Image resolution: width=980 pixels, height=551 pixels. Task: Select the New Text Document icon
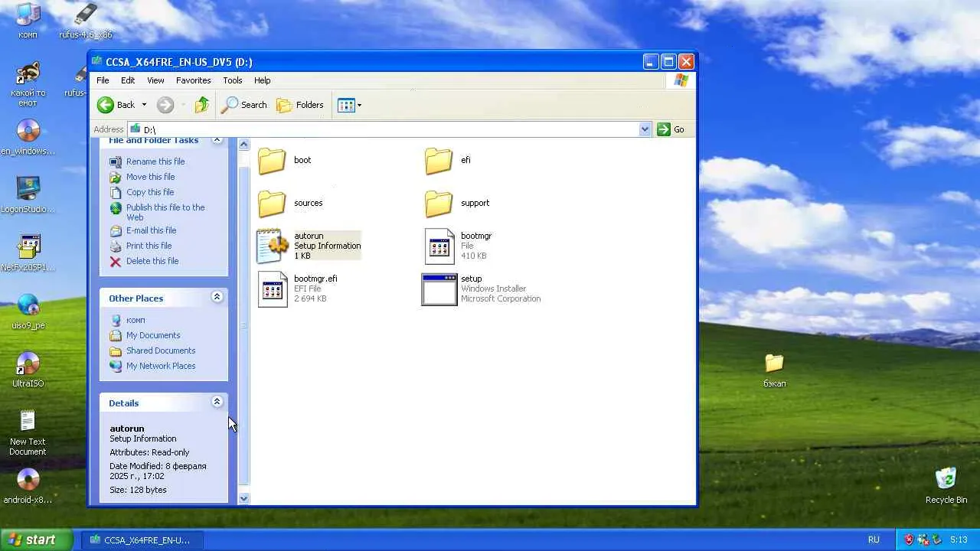click(x=28, y=433)
